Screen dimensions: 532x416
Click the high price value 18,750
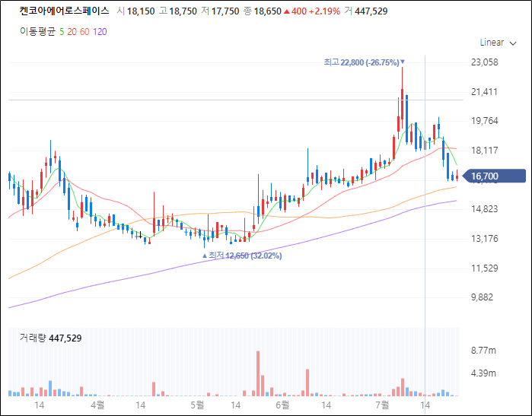coord(183,11)
